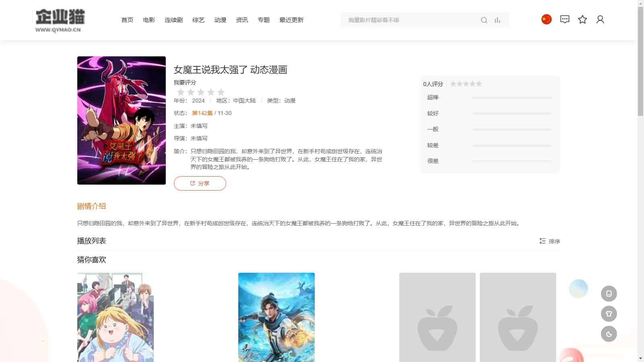Rate five stars under 我要评分
Viewport: 644px width, 362px height.
[x=221, y=92]
